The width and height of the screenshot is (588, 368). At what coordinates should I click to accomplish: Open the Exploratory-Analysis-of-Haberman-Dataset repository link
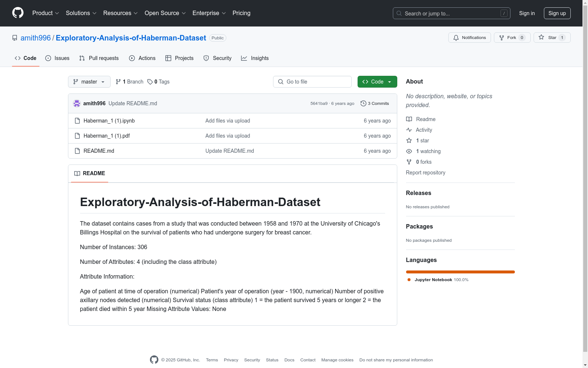click(x=131, y=38)
